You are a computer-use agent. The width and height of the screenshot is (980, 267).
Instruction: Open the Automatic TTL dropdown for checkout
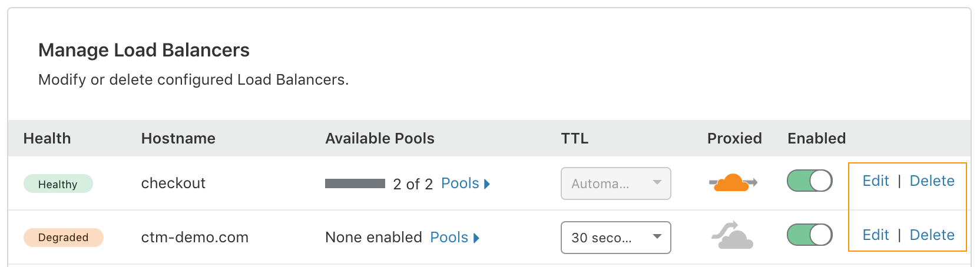(616, 183)
